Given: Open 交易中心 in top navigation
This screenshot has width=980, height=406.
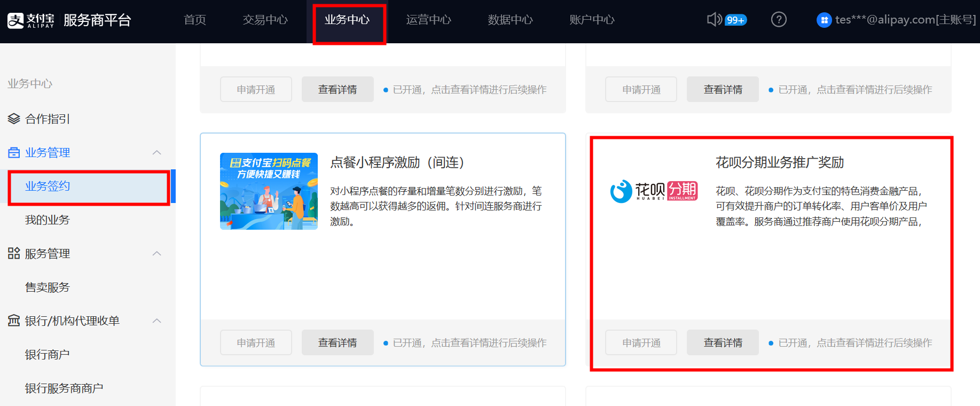Looking at the screenshot, I should point(265,20).
